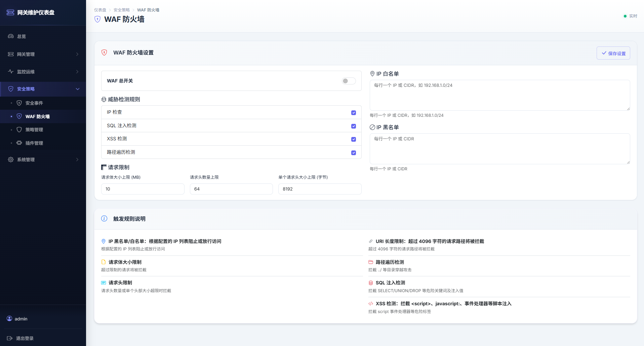This screenshot has width=644, height=346.
Task: Click the database icon beside SQL 注入检测 description
Action: tap(371, 283)
